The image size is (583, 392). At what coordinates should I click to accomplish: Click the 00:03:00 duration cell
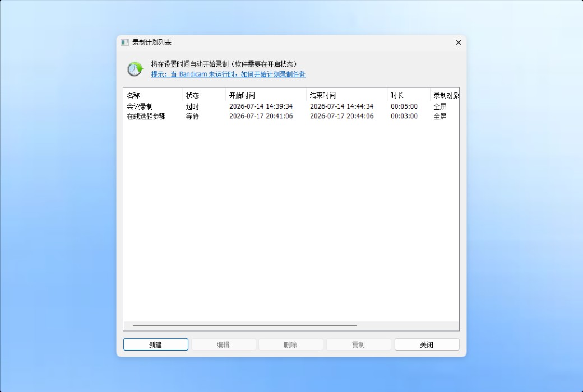pyautogui.click(x=404, y=116)
